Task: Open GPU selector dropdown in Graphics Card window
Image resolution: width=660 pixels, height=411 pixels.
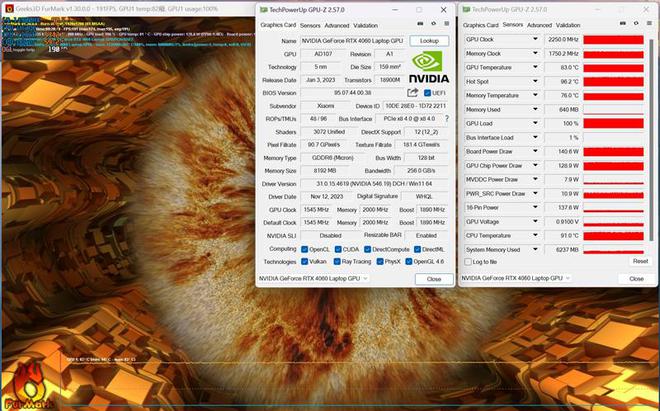Action: click(x=313, y=278)
